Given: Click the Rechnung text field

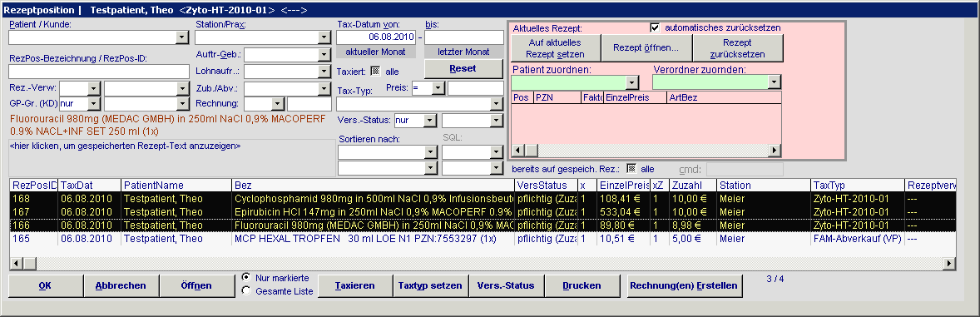Looking at the screenshot, I should [x=309, y=104].
